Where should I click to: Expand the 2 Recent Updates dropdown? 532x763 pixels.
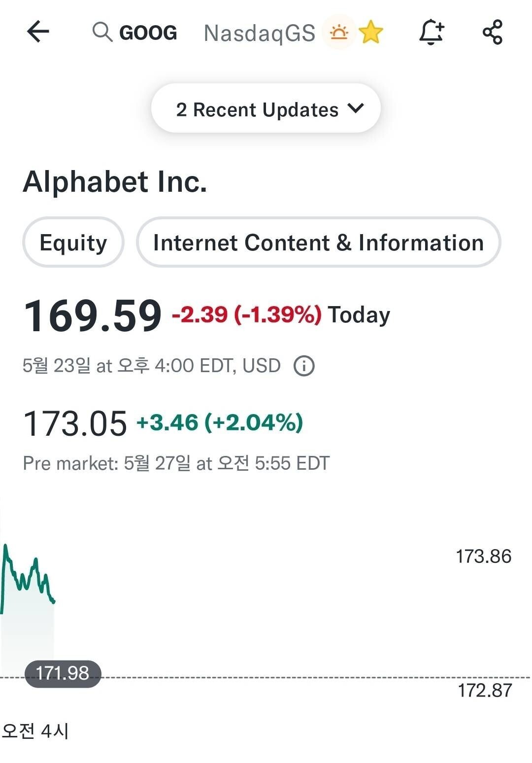tap(258, 109)
